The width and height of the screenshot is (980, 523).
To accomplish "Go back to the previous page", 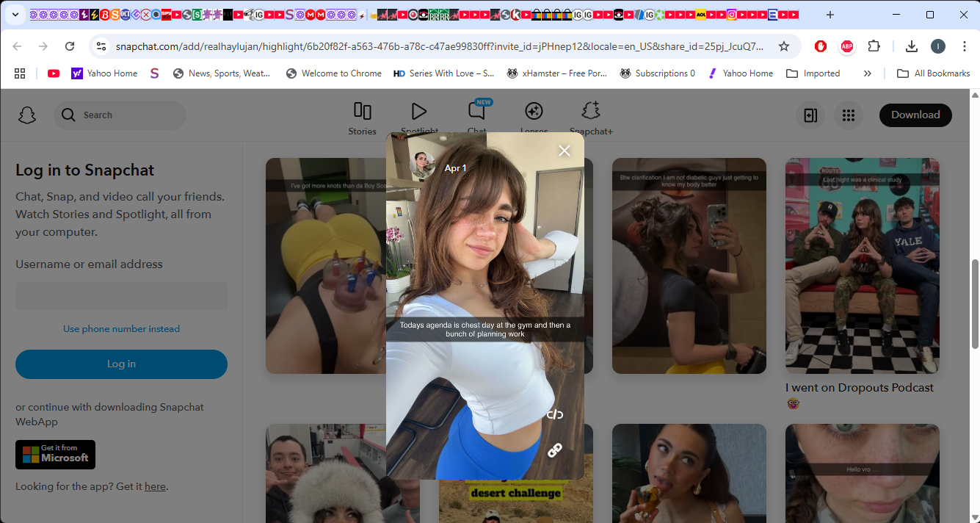I will point(17,46).
